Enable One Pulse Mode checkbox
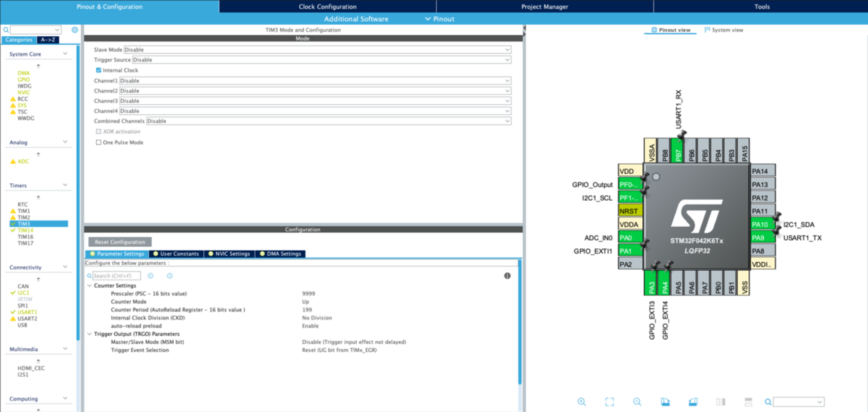Image resolution: width=868 pixels, height=412 pixels. 99,142
